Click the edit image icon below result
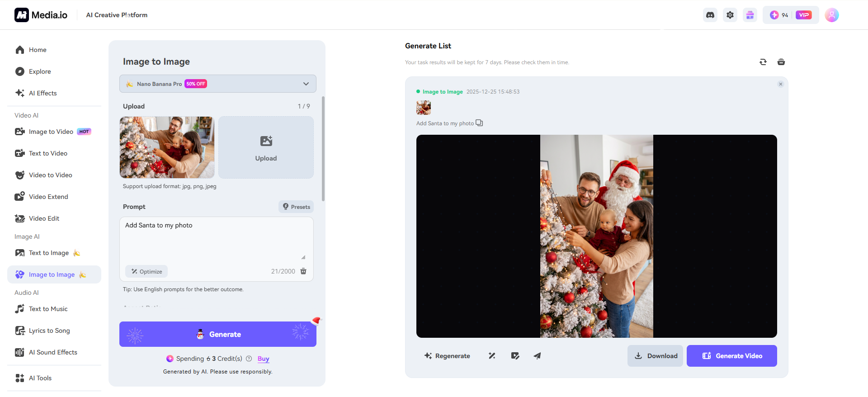Viewport: 868px width, 397px height. [515, 356]
